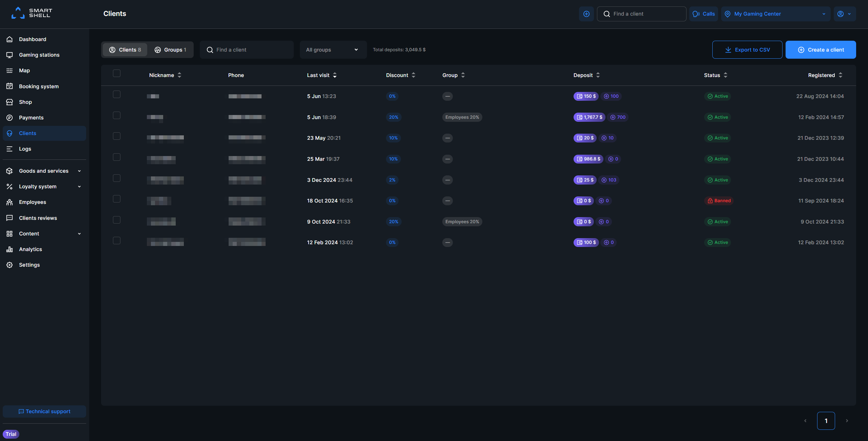Click the Map grid icon
The image size is (868, 441).
[x=9, y=71]
